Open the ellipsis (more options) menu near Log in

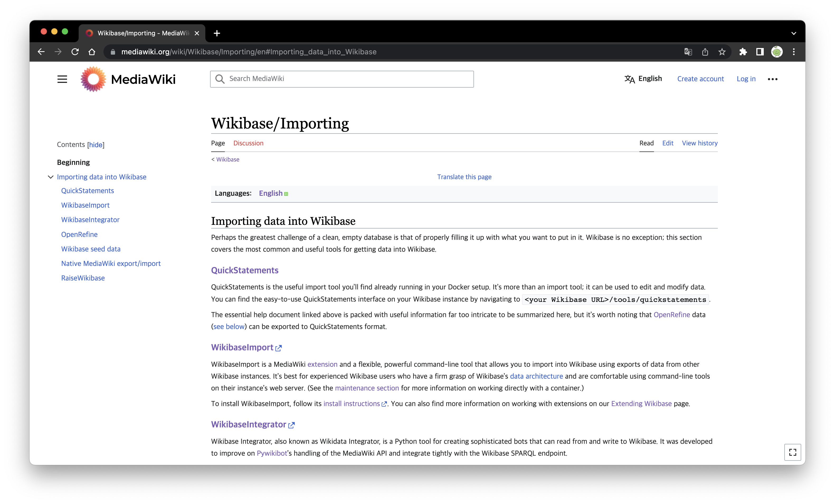(773, 79)
